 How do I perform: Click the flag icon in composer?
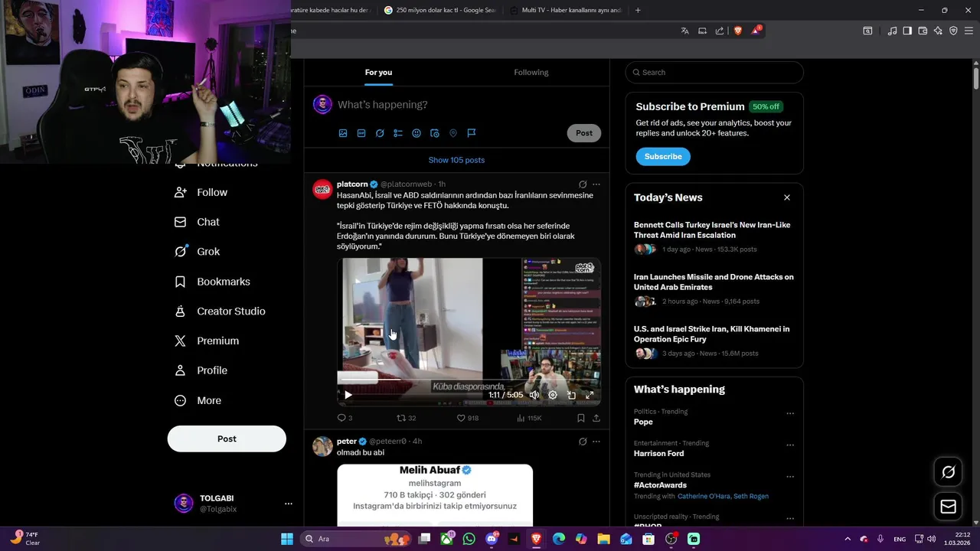tap(472, 133)
